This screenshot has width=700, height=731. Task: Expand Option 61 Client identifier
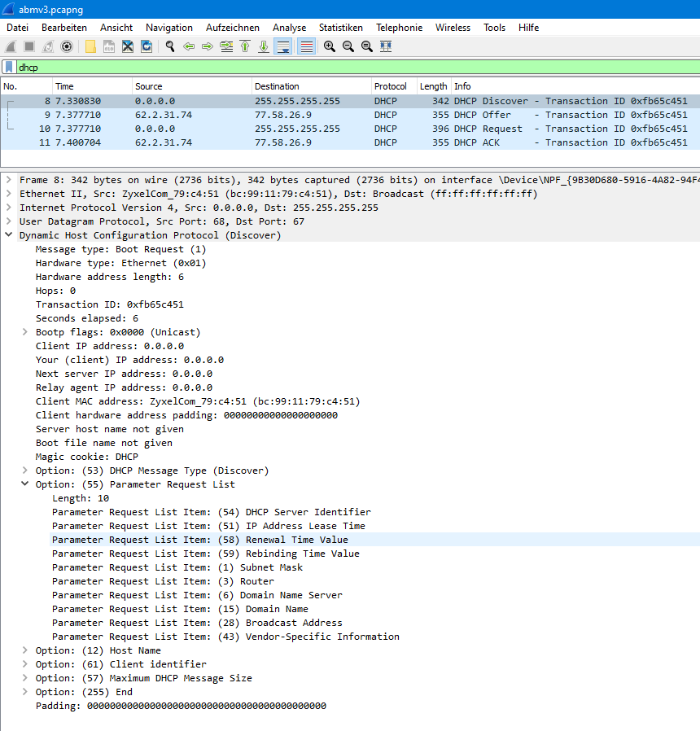point(25,664)
